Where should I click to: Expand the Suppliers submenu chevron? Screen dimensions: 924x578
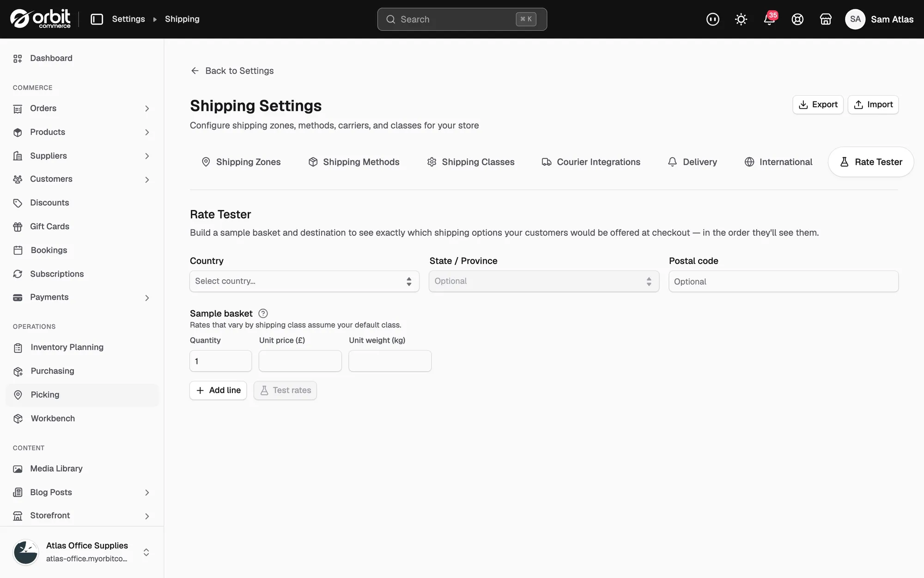pyautogui.click(x=147, y=156)
